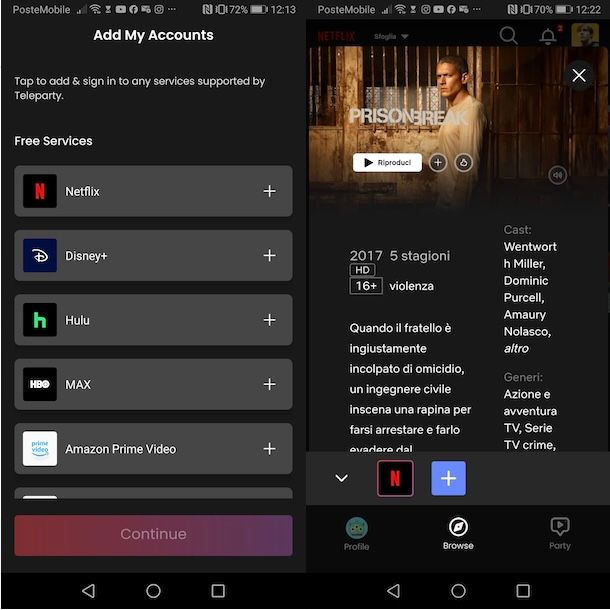Switch to the Browse tab
The height and width of the screenshot is (610, 610).
(458, 534)
